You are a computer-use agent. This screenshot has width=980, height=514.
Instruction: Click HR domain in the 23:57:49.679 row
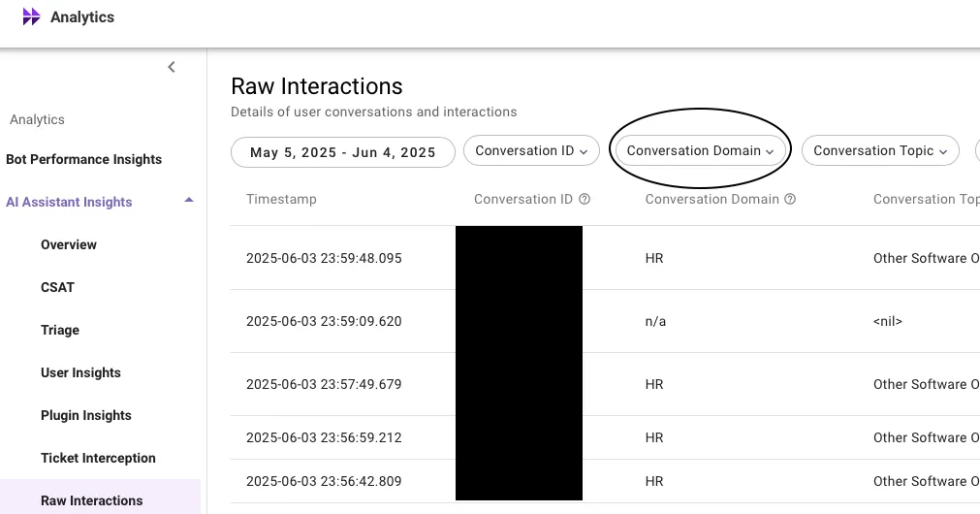tap(654, 385)
